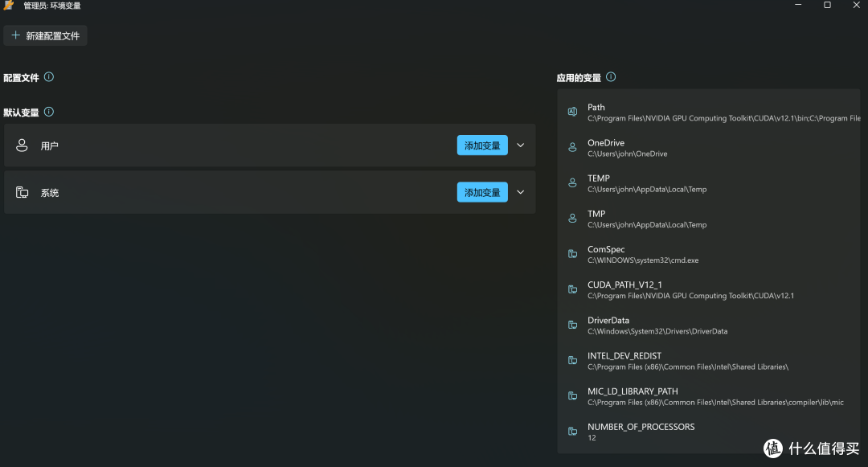The image size is (868, 467).
Task: Click the ComSpec system variable icon
Action: tap(572, 254)
